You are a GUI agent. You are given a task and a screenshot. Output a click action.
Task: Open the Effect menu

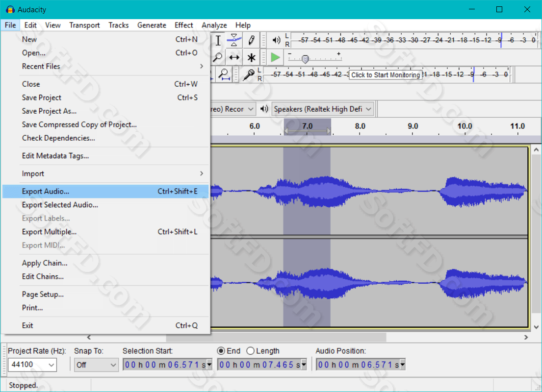[184, 25]
